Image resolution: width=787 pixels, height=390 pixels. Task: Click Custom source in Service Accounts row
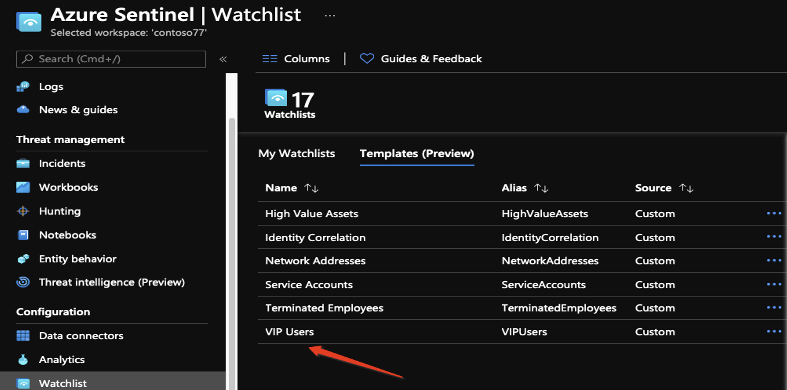point(655,285)
